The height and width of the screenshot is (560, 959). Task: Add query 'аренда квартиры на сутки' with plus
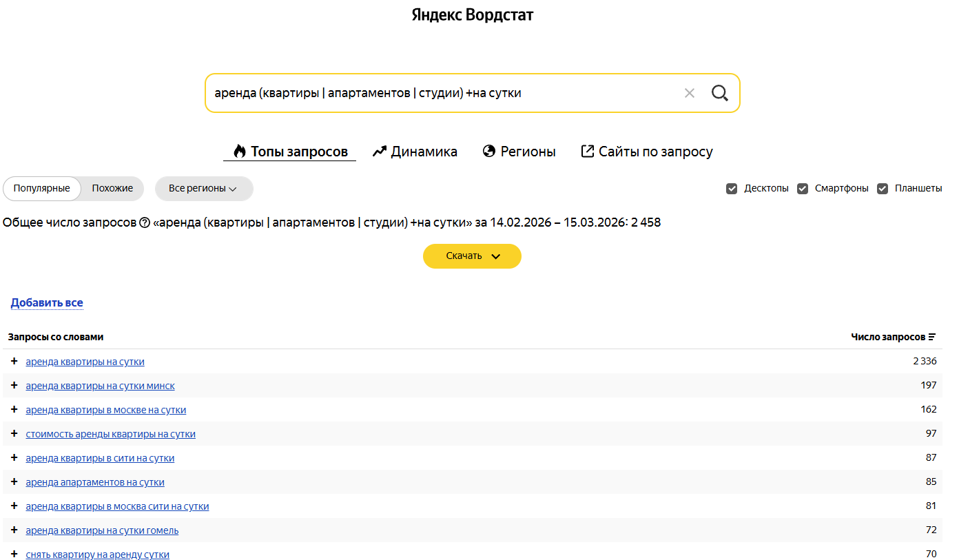tap(14, 361)
